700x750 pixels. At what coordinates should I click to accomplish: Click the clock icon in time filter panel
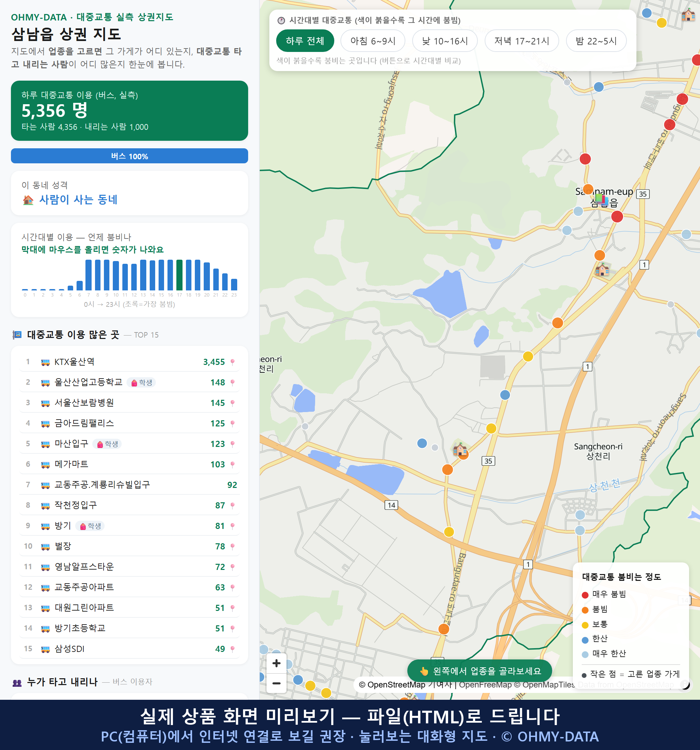coord(281,21)
